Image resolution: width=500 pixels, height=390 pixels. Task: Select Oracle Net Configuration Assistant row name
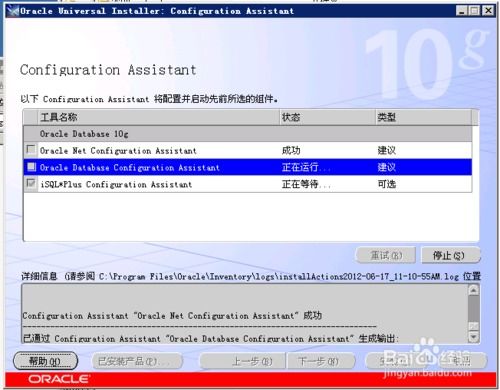[x=118, y=151]
